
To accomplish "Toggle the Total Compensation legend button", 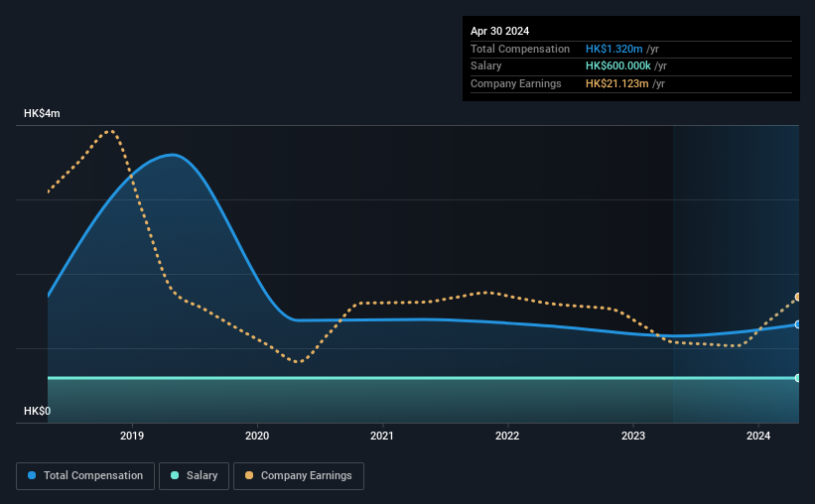I will (85, 476).
